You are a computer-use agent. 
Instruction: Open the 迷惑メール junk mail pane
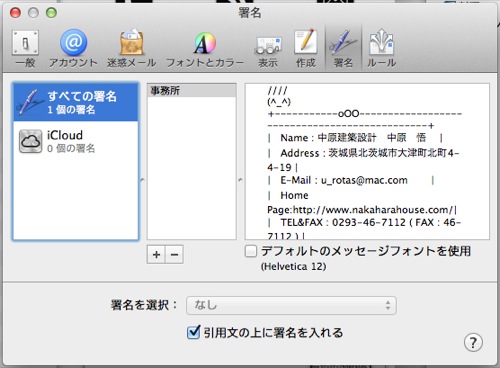coord(132,48)
